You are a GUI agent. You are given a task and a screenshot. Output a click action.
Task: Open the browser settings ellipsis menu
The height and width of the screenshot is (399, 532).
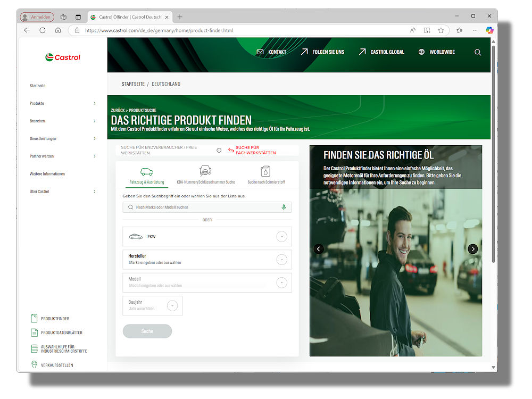(x=475, y=30)
